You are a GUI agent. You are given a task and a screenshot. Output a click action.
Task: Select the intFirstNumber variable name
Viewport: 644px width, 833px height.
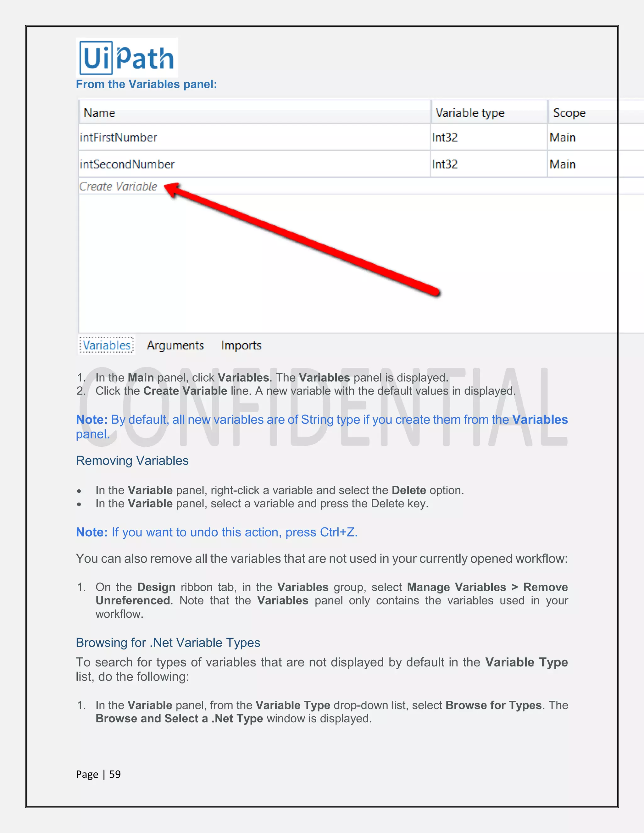118,137
